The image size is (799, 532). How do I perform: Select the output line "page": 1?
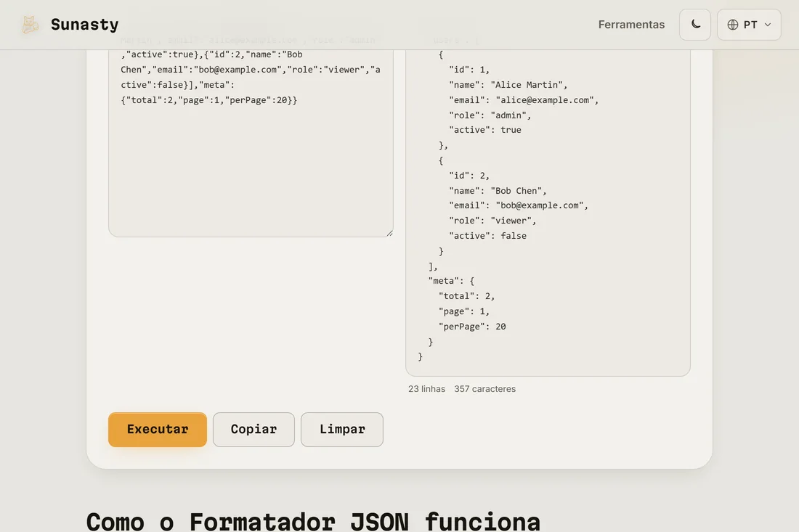point(464,311)
